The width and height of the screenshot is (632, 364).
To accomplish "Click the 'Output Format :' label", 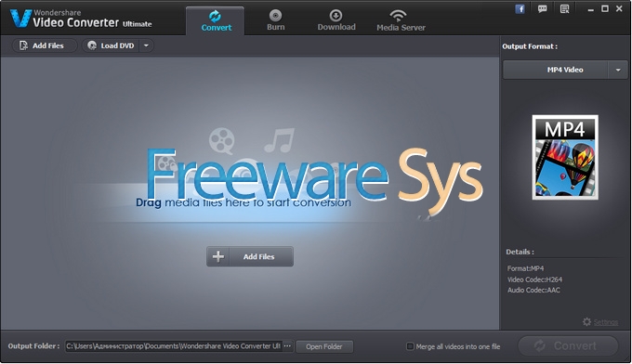I will click(x=530, y=46).
